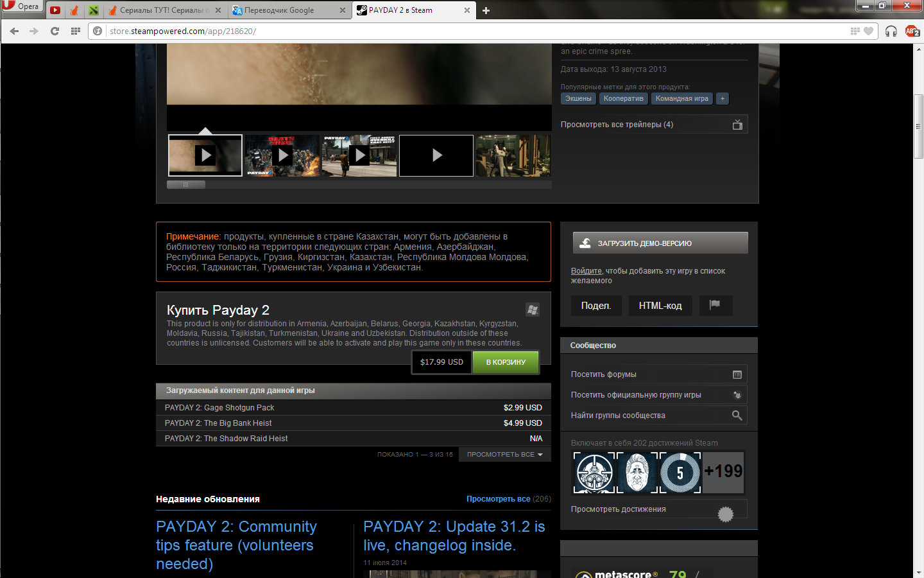This screenshot has width=924, height=578.
Task: Select the Экшены tag
Action: click(x=578, y=98)
